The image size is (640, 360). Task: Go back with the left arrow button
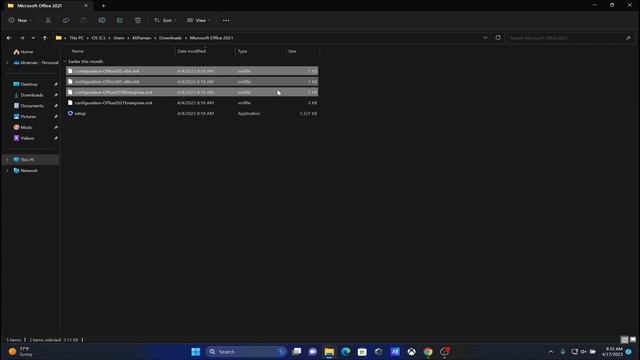click(x=9, y=38)
